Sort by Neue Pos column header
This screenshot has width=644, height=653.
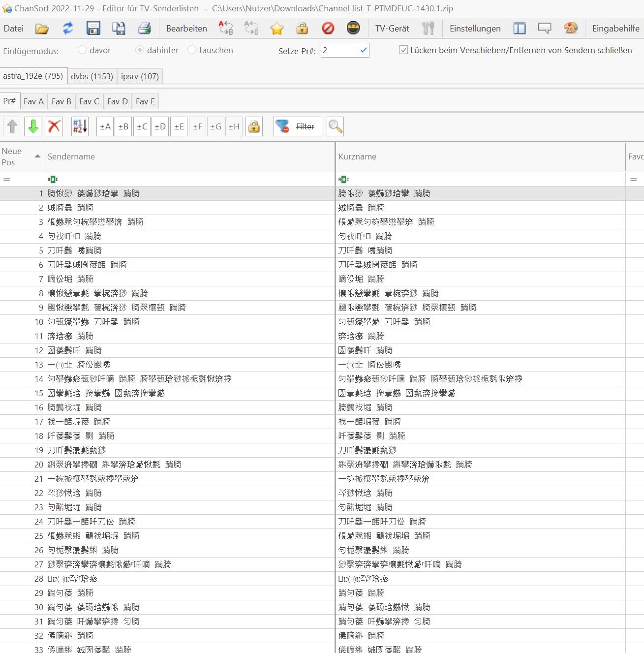pos(22,156)
